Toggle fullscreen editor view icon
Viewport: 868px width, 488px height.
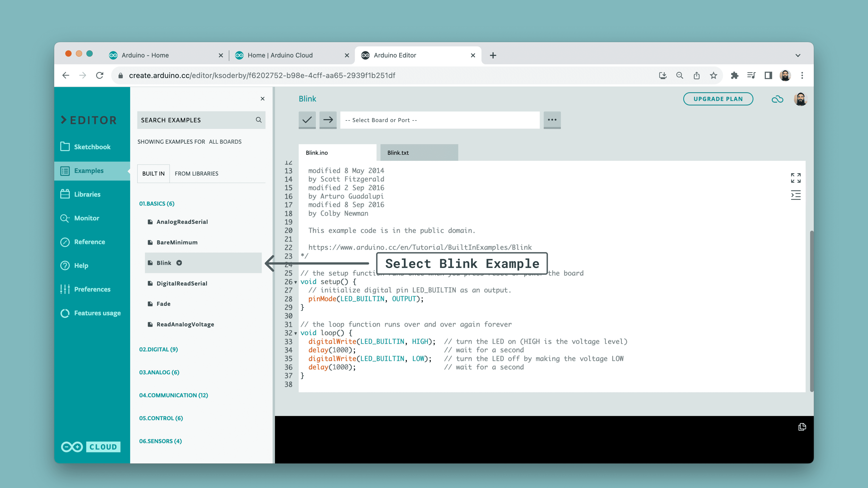(x=796, y=178)
